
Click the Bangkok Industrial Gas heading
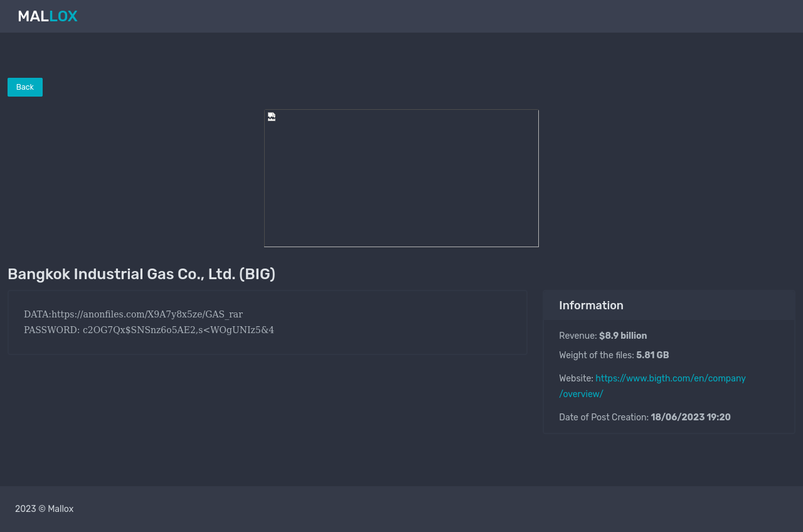click(141, 274)
